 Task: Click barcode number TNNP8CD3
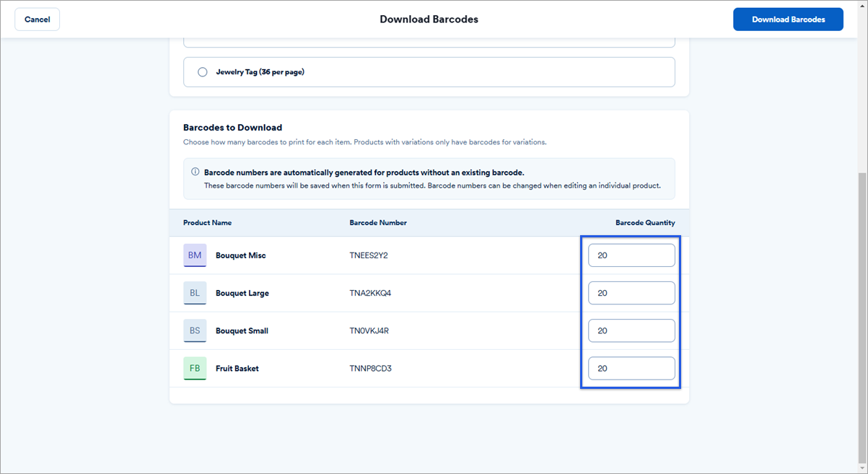click(x=371, y=368)
